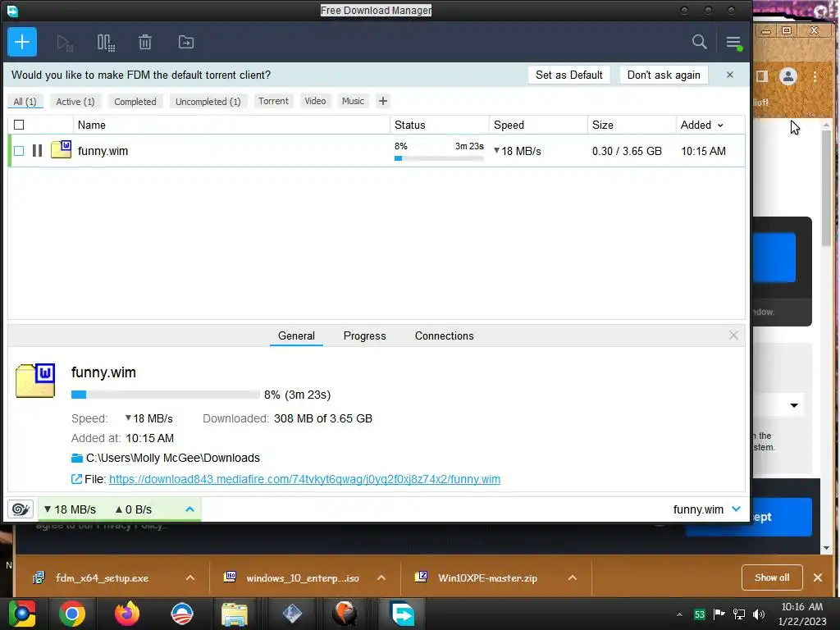Screen dimensions: 840x630
Task: Select the Torrent filter
Action: tap(273, 101)
